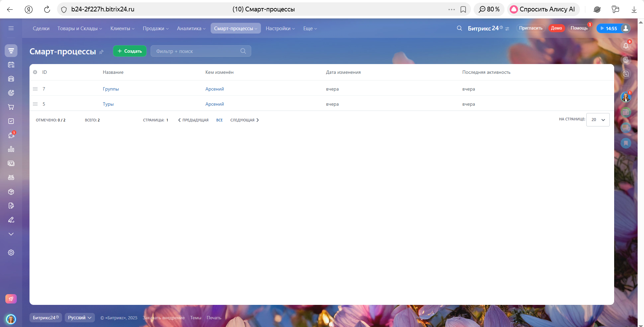Screen dimensions: 644x327
Task: Open the Туры smart process link
Action: 108,104
